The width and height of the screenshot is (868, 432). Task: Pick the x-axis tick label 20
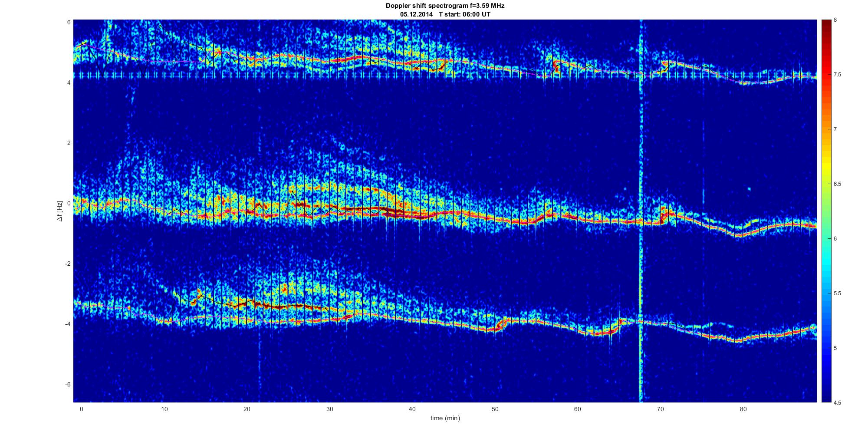click(247, 409)
